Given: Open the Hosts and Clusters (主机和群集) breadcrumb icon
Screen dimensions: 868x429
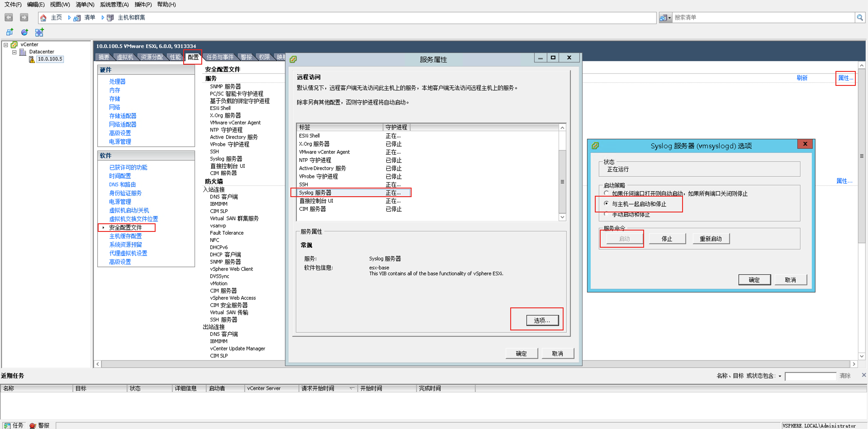Looking at the screenshot, I should (x=110, y=18).
